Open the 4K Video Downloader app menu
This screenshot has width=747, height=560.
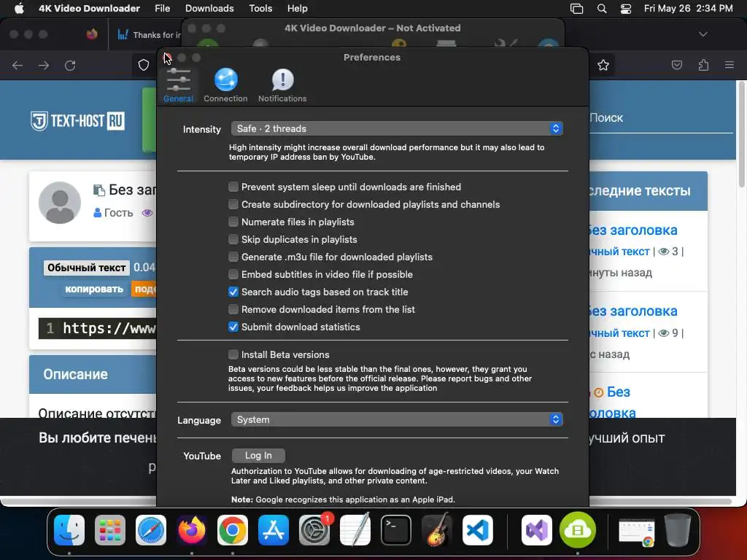[89, 8]
